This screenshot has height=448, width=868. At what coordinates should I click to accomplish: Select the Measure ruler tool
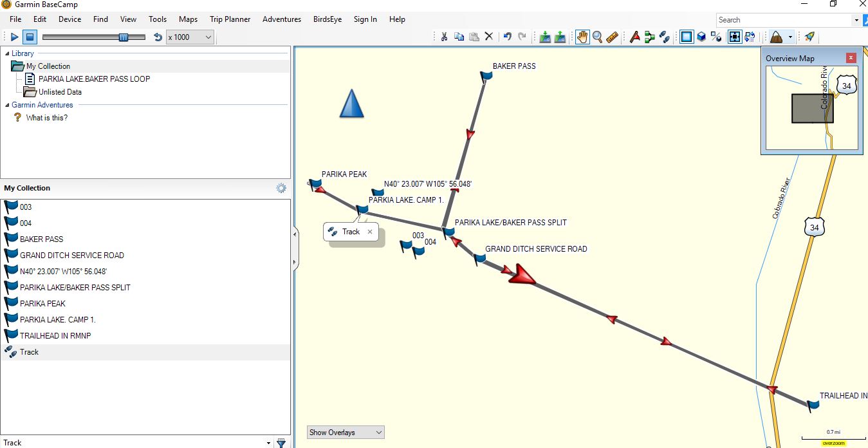pyautogui.click(x=612, y=37)
